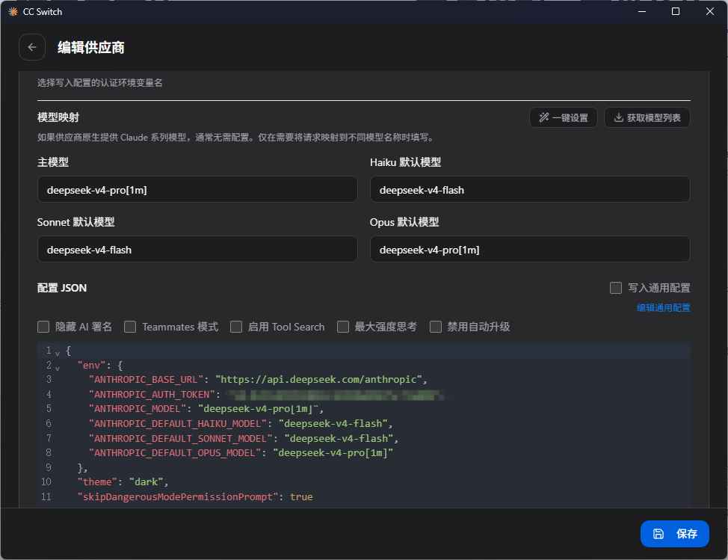Screen dimensions: 728x560
Task: Click the ANTHROPIC_MODEL line in JSON
Action: [x=206, y=409]
